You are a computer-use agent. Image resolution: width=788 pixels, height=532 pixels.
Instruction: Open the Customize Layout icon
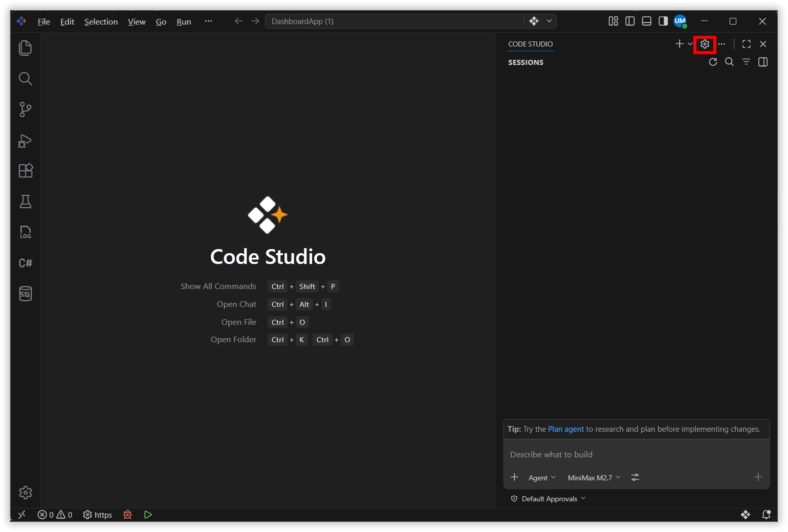[x=613, y=21]
